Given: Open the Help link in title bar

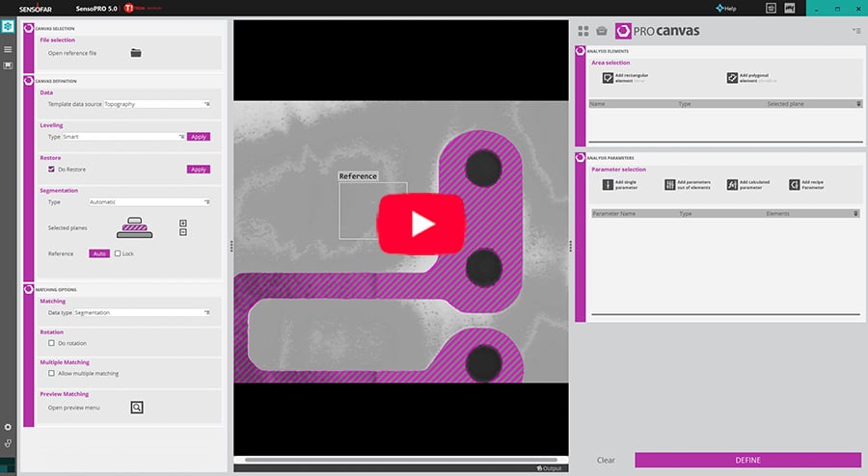Looking at the screenshot, I should [725, 9].
